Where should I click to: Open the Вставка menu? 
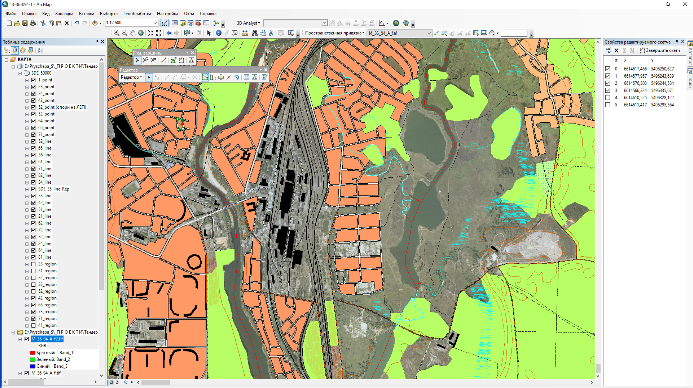87,14
